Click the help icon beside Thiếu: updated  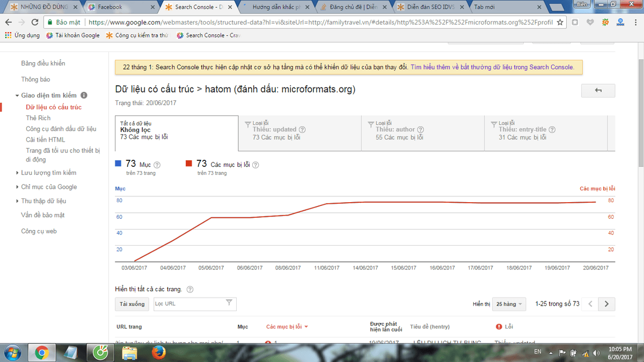[302, 130]
